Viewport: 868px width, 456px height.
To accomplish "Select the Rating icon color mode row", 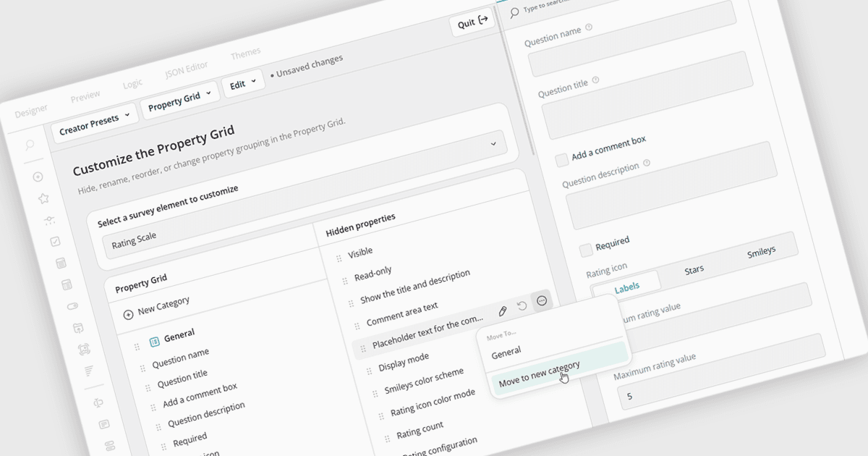I will tap(433, 402).
